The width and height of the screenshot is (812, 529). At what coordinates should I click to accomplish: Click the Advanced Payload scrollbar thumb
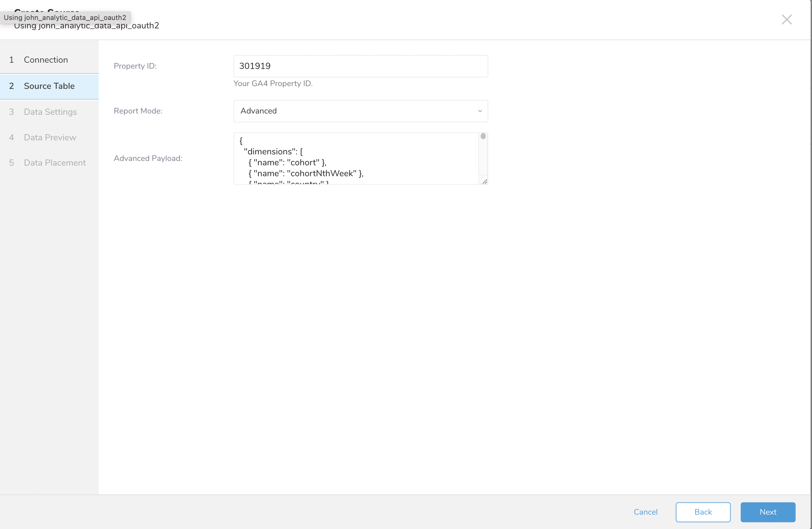tap(483, 136)
